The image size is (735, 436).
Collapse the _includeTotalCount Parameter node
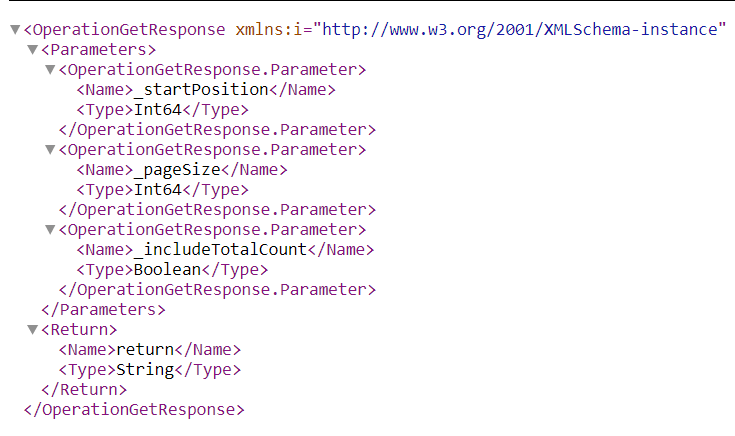pos(50,230)
